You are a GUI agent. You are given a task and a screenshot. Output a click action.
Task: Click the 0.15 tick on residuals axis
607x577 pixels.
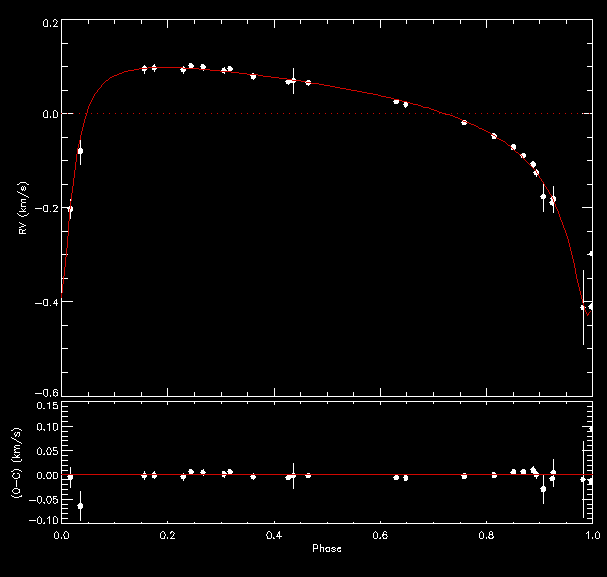click(x=44, y=407)
